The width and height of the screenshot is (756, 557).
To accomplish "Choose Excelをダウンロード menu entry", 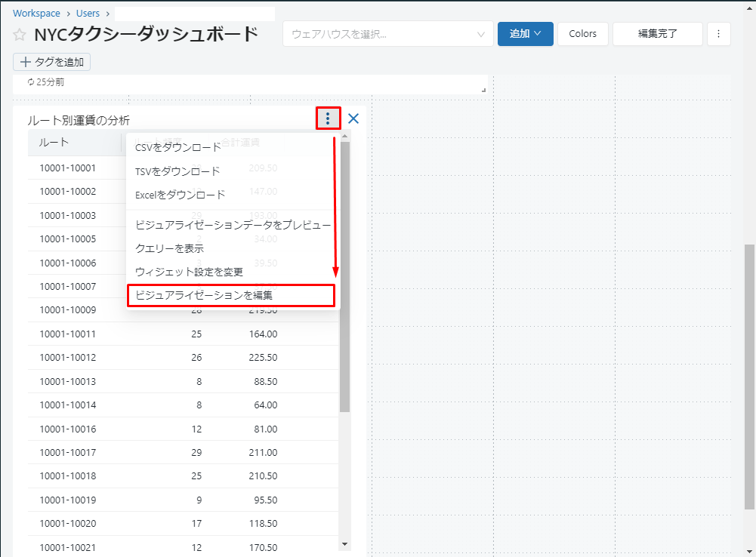I will [180, 195].
